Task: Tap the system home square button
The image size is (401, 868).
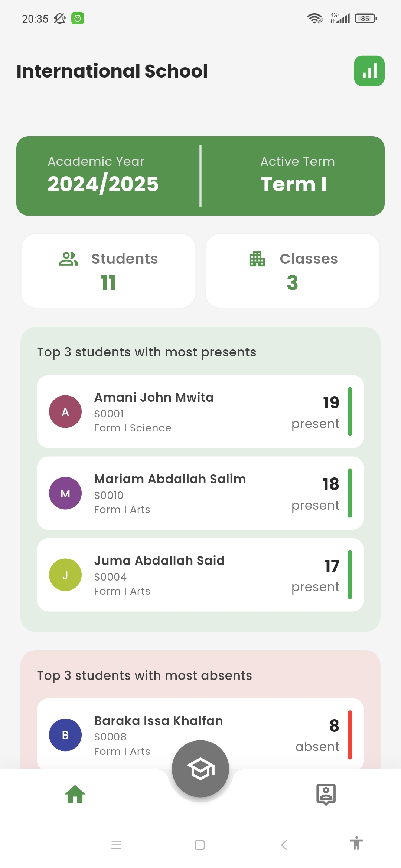Action: click(200, 845)
